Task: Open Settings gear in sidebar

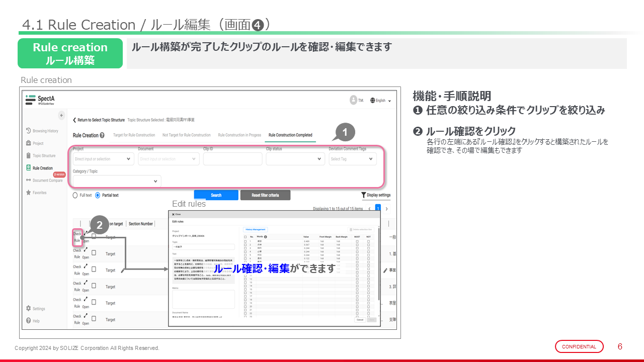Action: (29, 309)
